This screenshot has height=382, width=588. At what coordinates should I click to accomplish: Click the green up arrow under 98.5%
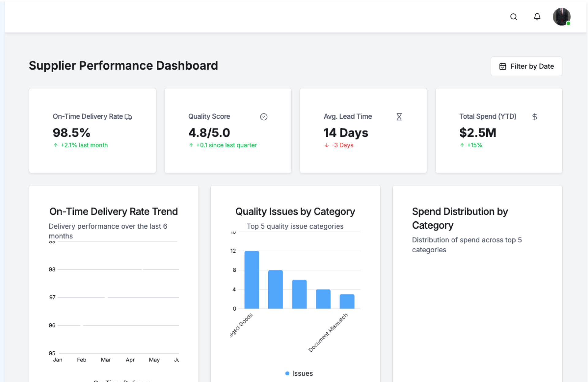point(55,145)
